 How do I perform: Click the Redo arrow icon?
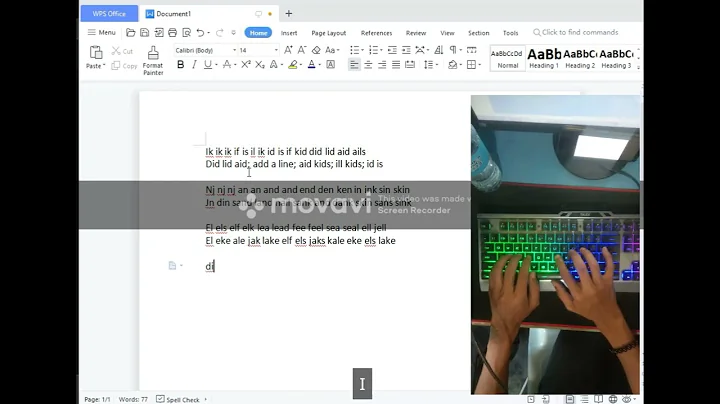219,33
